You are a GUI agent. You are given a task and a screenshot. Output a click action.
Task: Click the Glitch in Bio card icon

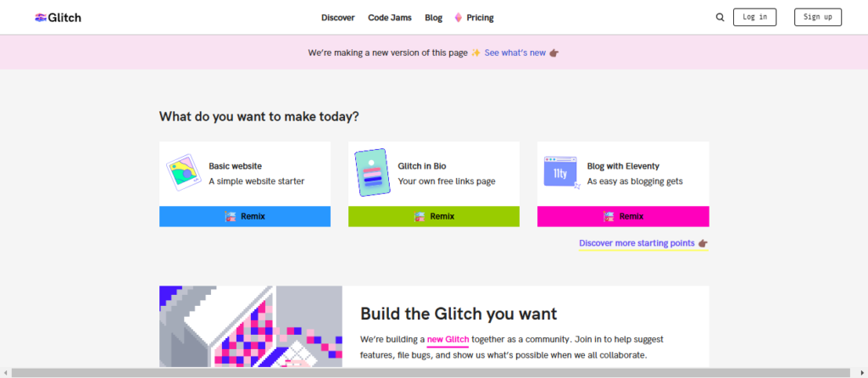point(373,173)
